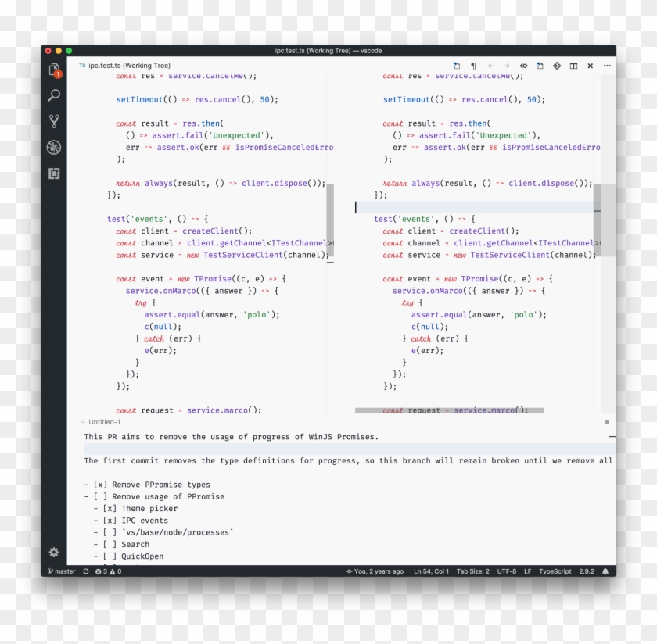Open the Search view icon
Viewport: 657px width, 644px height.
point(54,95)
